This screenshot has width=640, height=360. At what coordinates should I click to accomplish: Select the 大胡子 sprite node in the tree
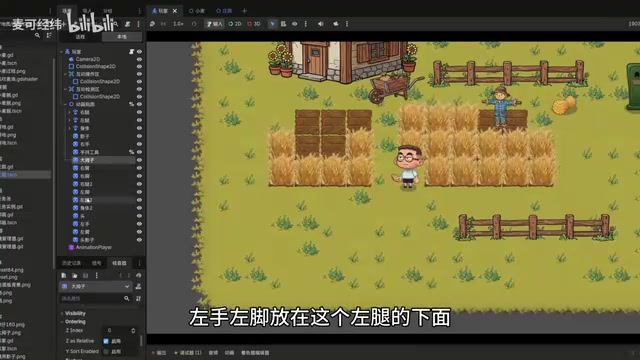click(87, 160)
